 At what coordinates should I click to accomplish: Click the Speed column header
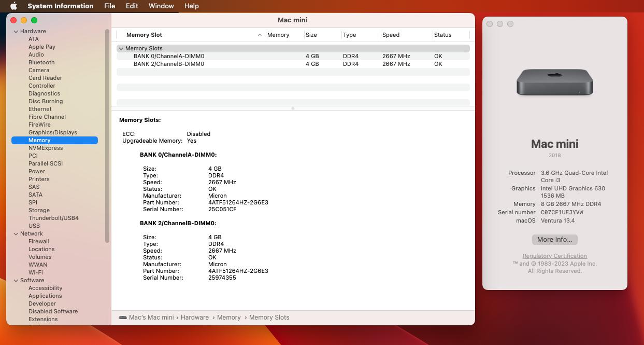click(406, 35)
